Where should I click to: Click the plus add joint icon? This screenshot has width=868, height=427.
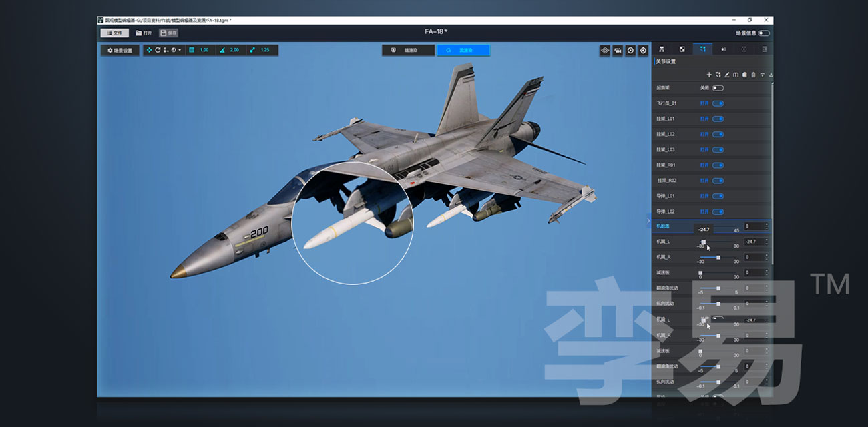click(709, 75)
